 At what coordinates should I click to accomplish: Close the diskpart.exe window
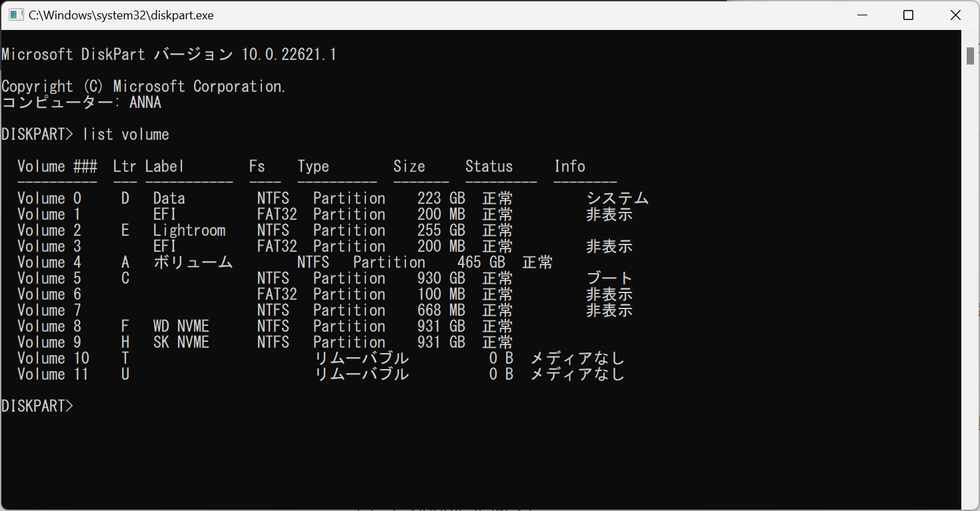(955, 15)
